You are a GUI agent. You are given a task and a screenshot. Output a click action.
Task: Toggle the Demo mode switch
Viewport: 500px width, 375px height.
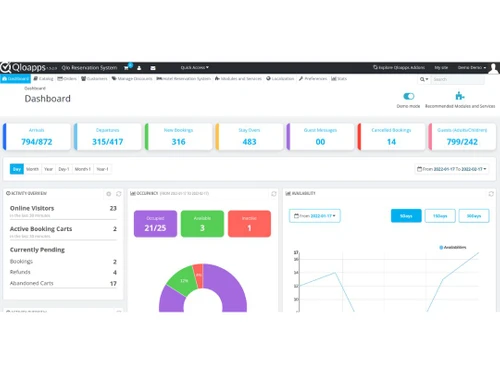(x=409, y=96)
